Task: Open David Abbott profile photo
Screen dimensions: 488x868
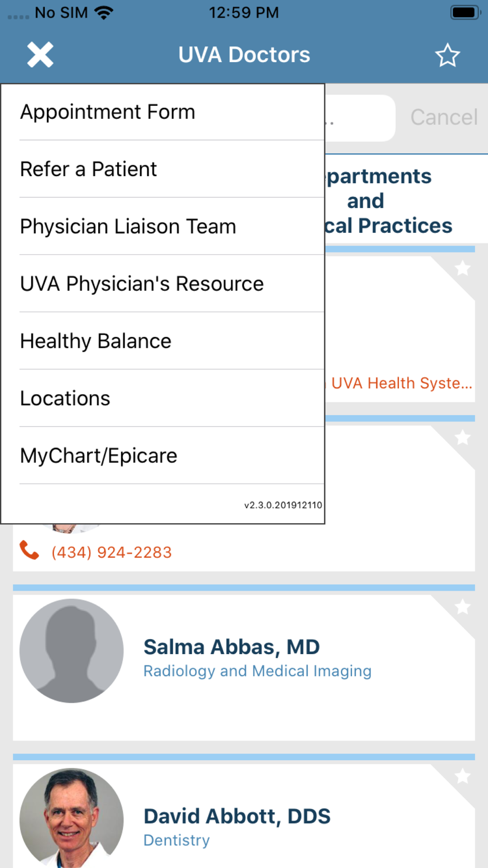Action: (x=72, y=818)
